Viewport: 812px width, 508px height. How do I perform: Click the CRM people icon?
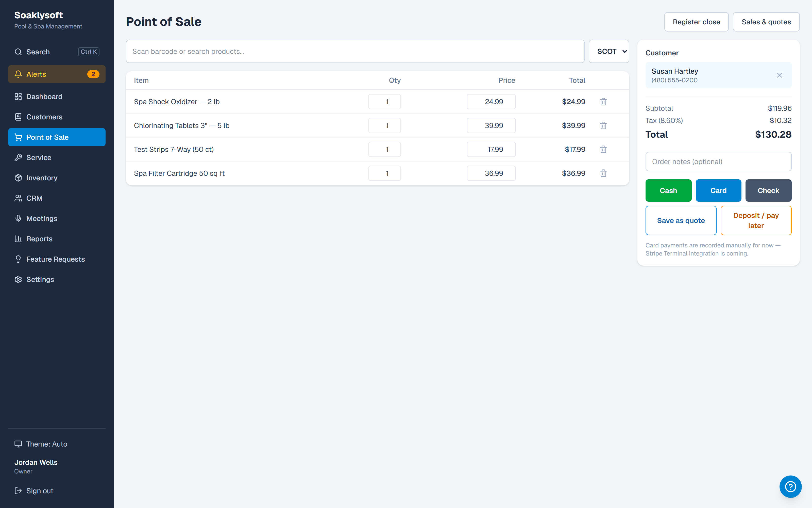click(18, 198)
